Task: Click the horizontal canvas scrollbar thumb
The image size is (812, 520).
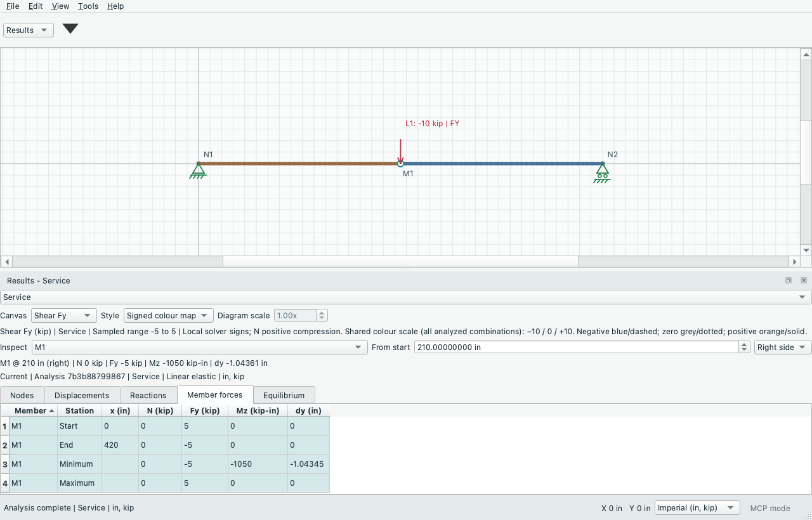Action: (400, 261)
